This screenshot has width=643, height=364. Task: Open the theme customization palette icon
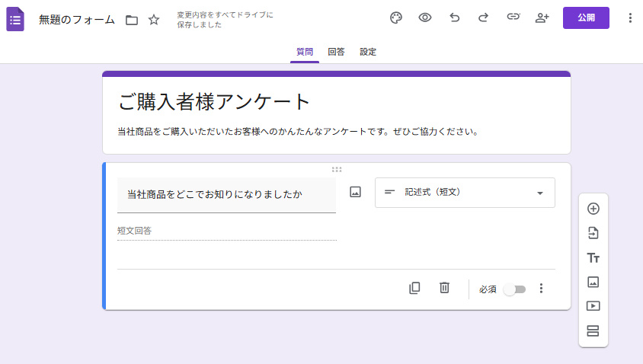click(395, 18)
